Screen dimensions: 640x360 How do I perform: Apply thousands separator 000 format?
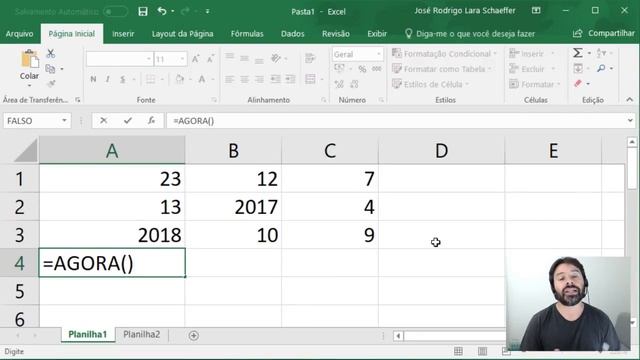point(377,69)
